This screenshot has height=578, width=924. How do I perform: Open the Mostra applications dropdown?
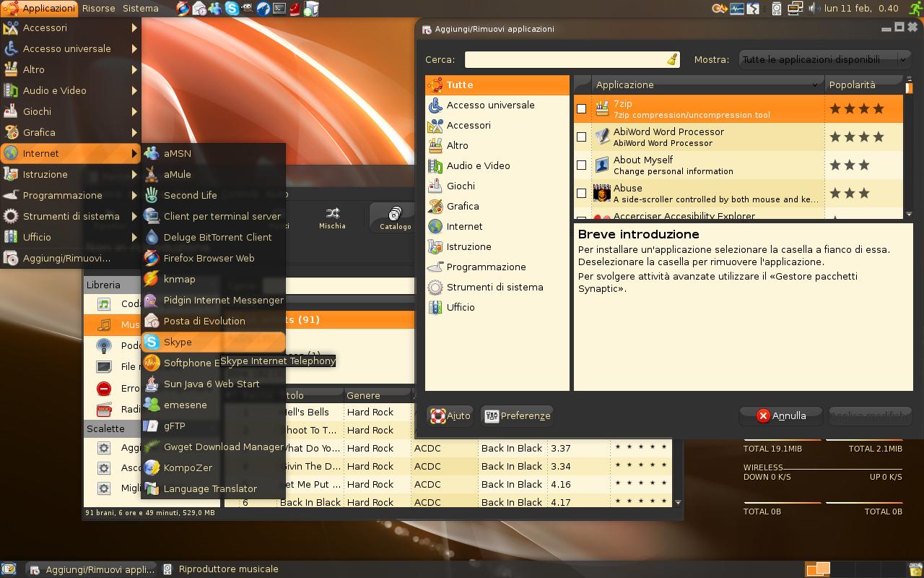pyautogui.click(x=824, y=59)
